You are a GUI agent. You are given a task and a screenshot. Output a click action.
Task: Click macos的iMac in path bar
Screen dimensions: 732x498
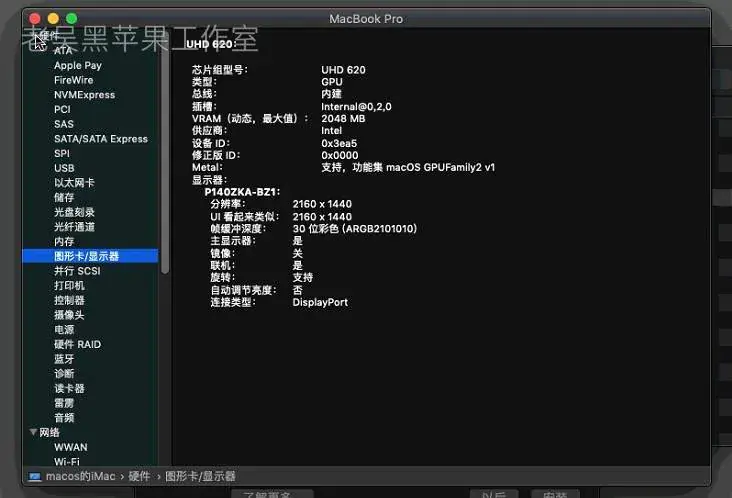tap(80, 477)
